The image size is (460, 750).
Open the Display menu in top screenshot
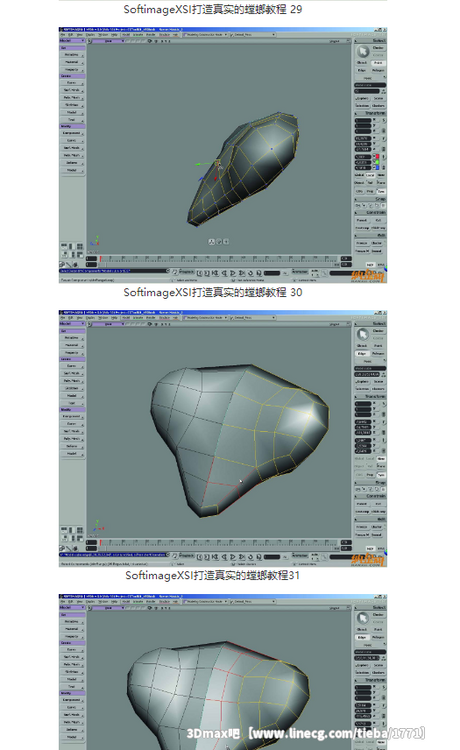89,35
